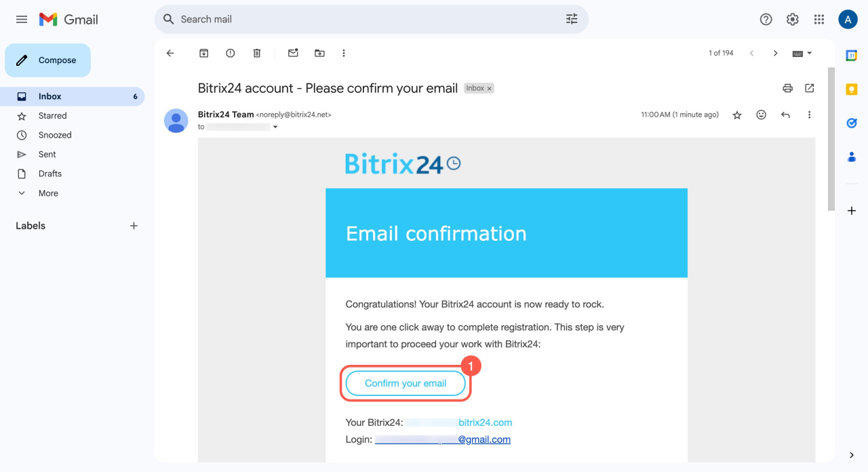Go to the newer email arrow
The height and width of the screenshot is (472, 868).
751,53
